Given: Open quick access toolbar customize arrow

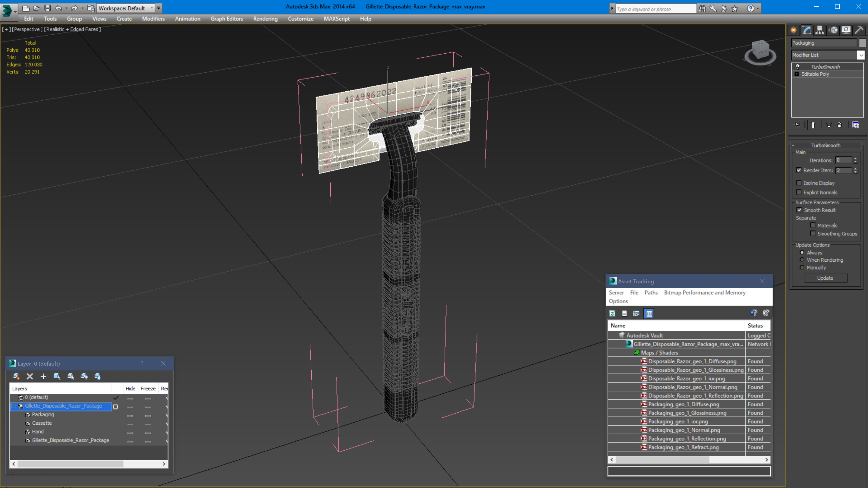Looking at the screenshot, I should [x=158, y=8].
